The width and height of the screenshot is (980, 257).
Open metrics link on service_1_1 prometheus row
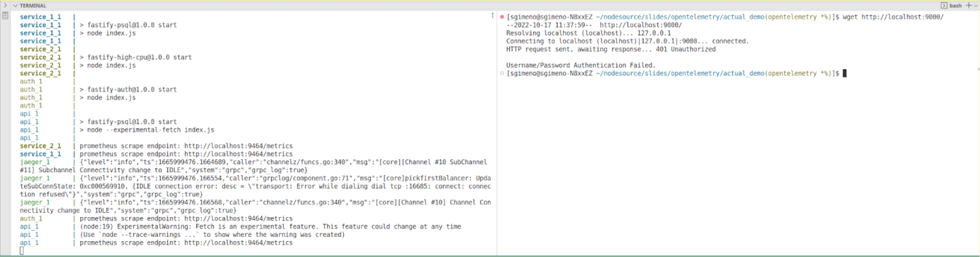(238, 154)
